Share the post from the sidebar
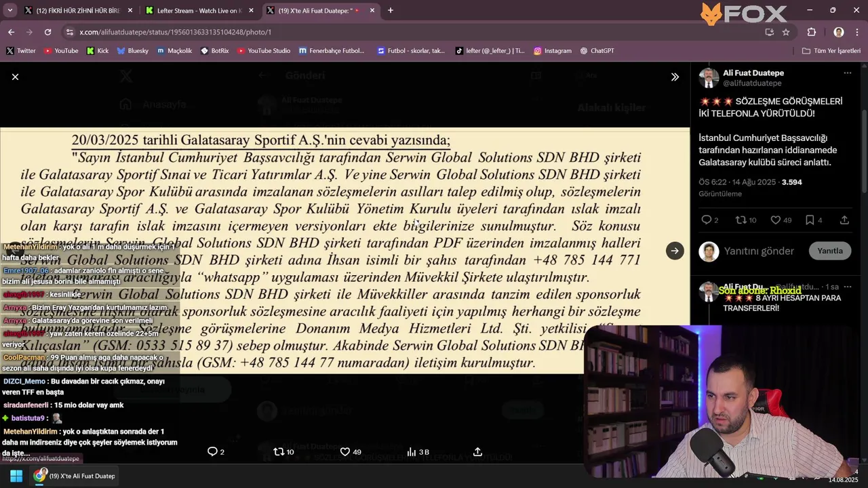Image resolution: width=868 pixels, height=488 pixels. click(x=844, y=220)
